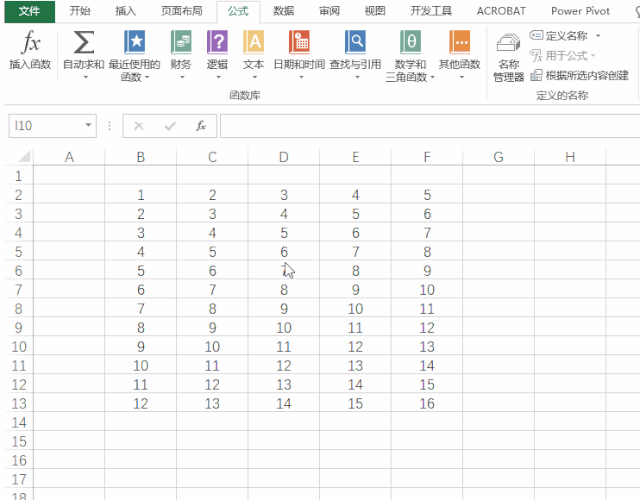Select row 1 header

18,176
